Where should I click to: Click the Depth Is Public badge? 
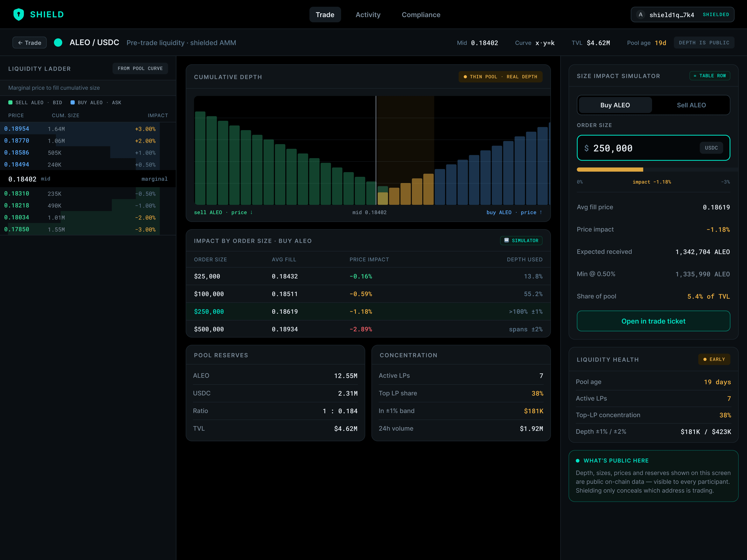(x=704, y=43)
